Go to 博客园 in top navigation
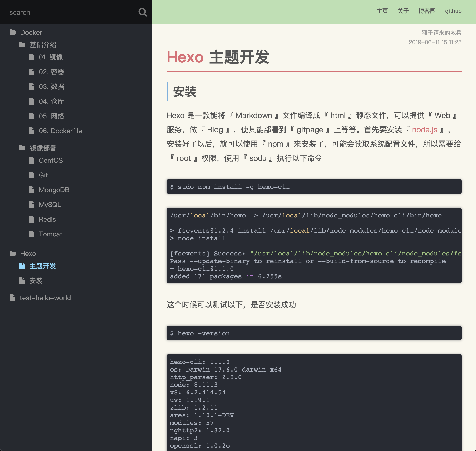Screen dimensions: 476x451 tap(427, 11)
